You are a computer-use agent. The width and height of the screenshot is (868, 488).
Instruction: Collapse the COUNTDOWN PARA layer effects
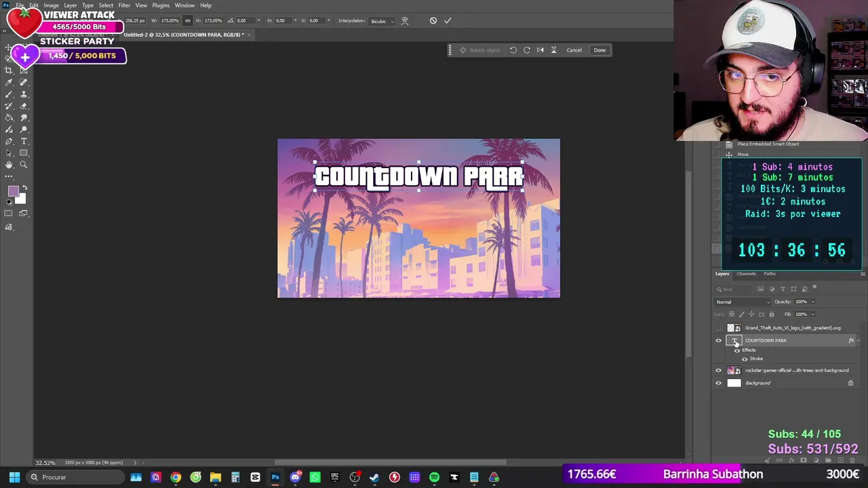(x=859, y=341)
